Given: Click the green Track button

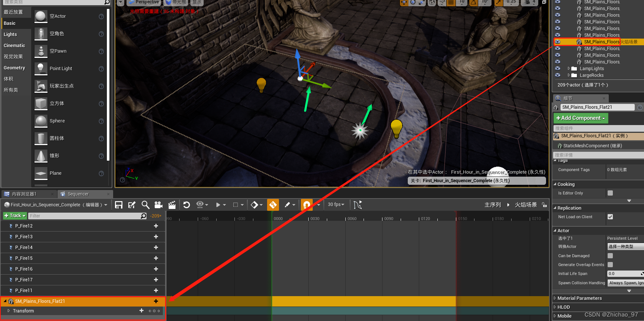Looking at the screenshot, I should 15,216.
